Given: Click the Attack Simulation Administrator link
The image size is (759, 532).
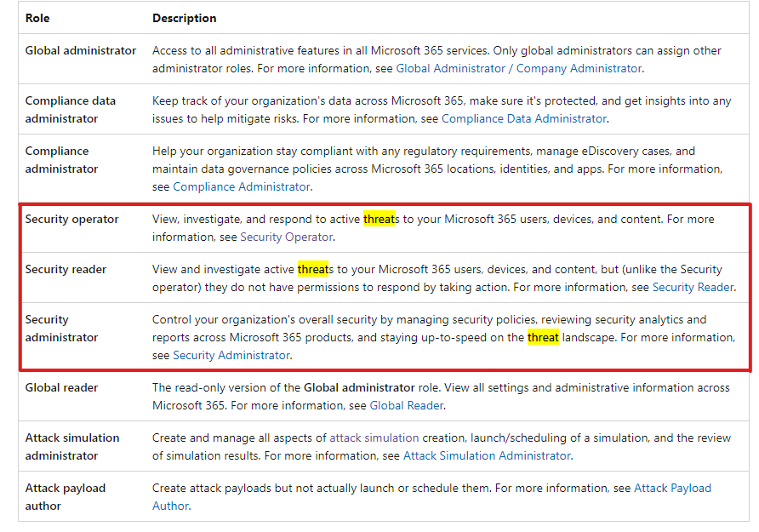Looking at the screenshot, I should click(x=486, y=455).
